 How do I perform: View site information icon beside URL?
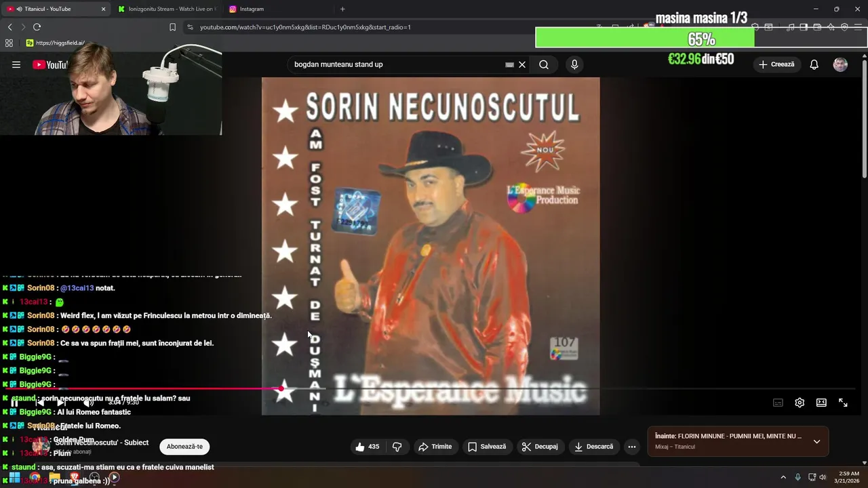(190, 27)
